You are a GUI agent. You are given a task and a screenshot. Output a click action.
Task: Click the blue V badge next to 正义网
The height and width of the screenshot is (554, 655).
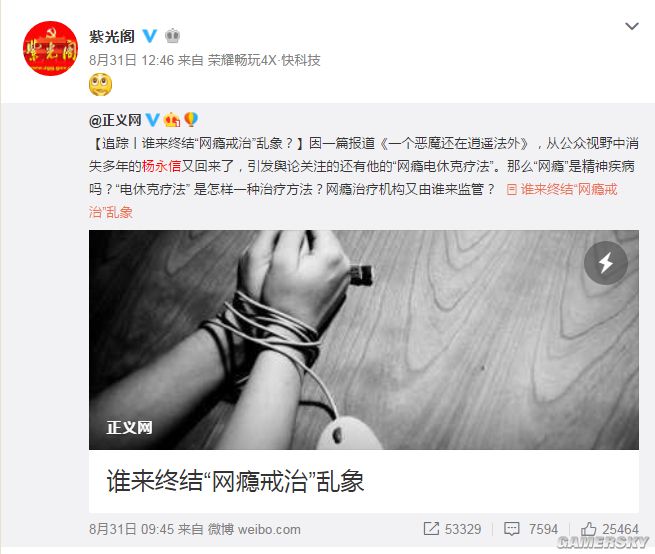[x=152, y=120]
